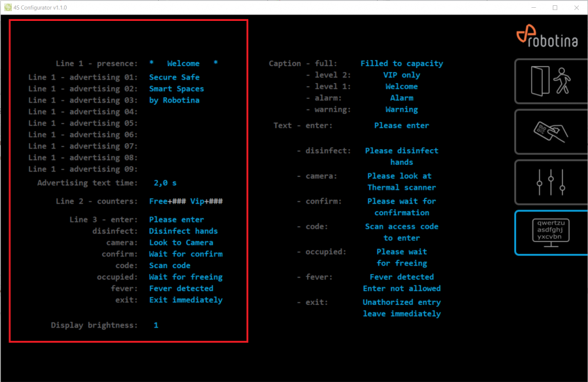Edit the alarm caption text
Image resolution: width=588 pixels, height=382 pixels.
pyautogui.click(x=401, y=98)
